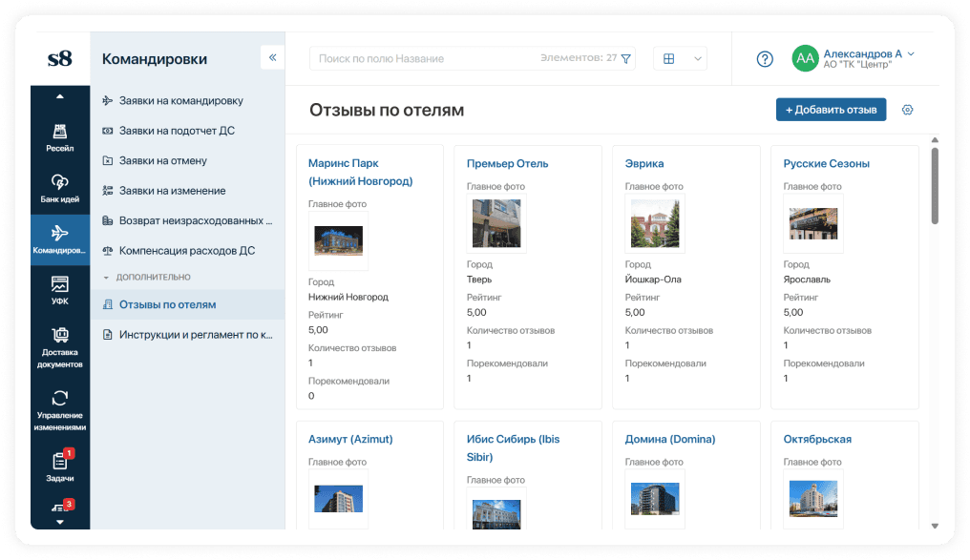Image resolution: width=970 pixels, height=560 pixels.
Task: Open help with the question mark icon
Action: 766,59
